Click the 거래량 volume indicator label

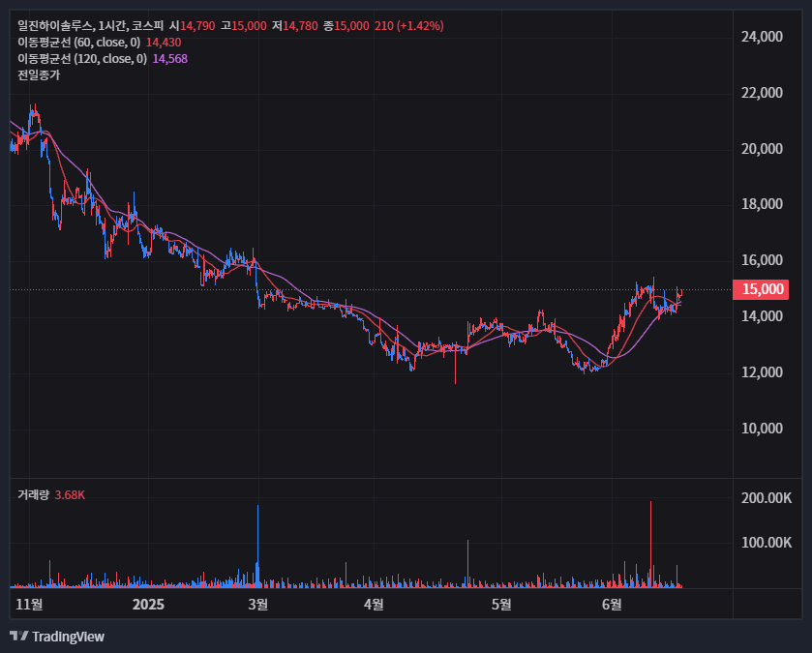[x=33, y=495]
